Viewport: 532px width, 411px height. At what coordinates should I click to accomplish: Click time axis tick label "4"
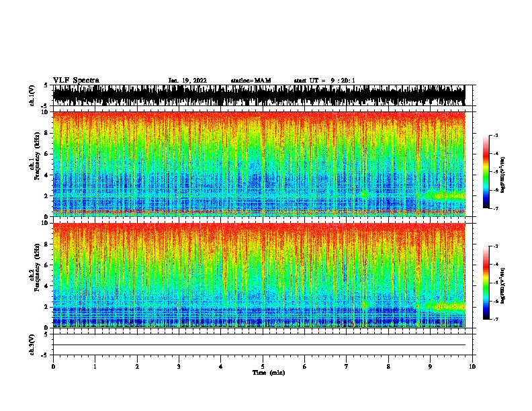point(221,367)
